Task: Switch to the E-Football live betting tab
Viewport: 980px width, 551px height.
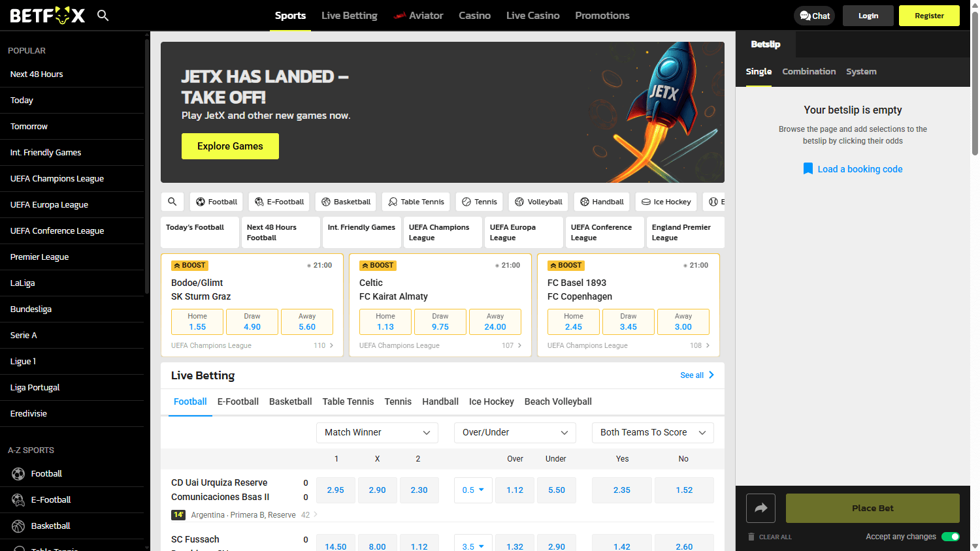Action: [x=238, y=401]
